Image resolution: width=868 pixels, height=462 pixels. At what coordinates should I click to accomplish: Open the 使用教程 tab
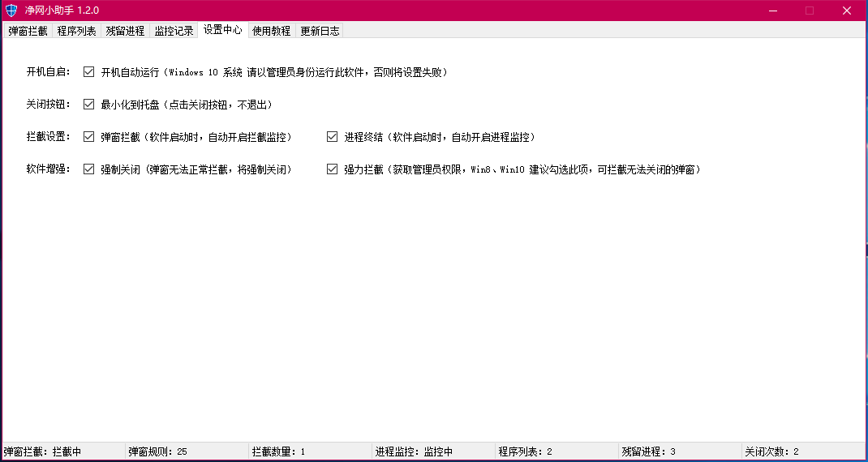coord(271,31)
